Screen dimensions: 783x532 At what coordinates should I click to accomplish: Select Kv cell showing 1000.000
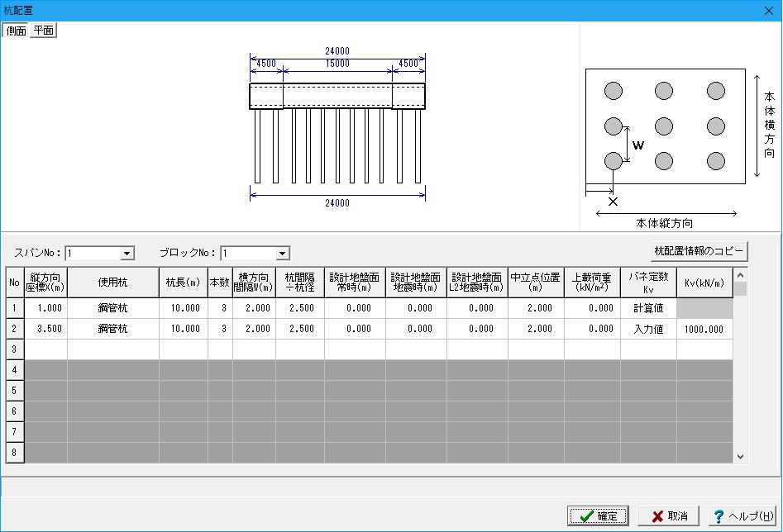pyautogui.click(x=704, y=329)
